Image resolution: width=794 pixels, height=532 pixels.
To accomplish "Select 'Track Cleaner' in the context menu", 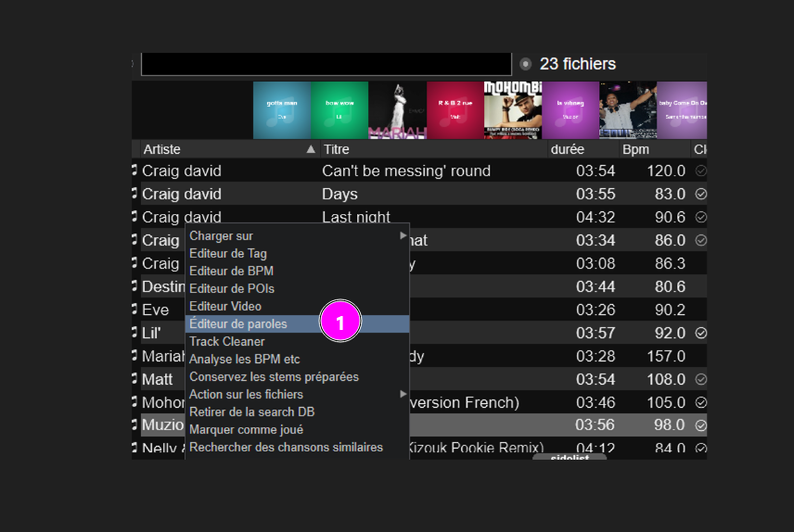I will 227,342.
